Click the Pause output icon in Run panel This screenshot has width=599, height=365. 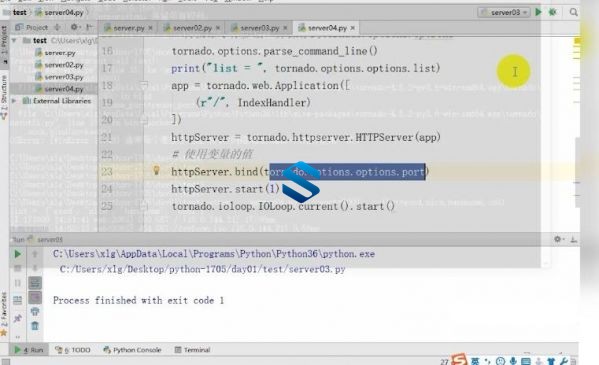pos(18,283)
